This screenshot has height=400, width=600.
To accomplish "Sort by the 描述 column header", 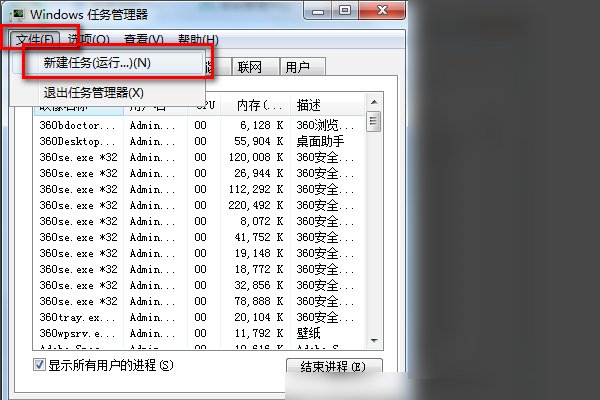I will tap(327, 105).
